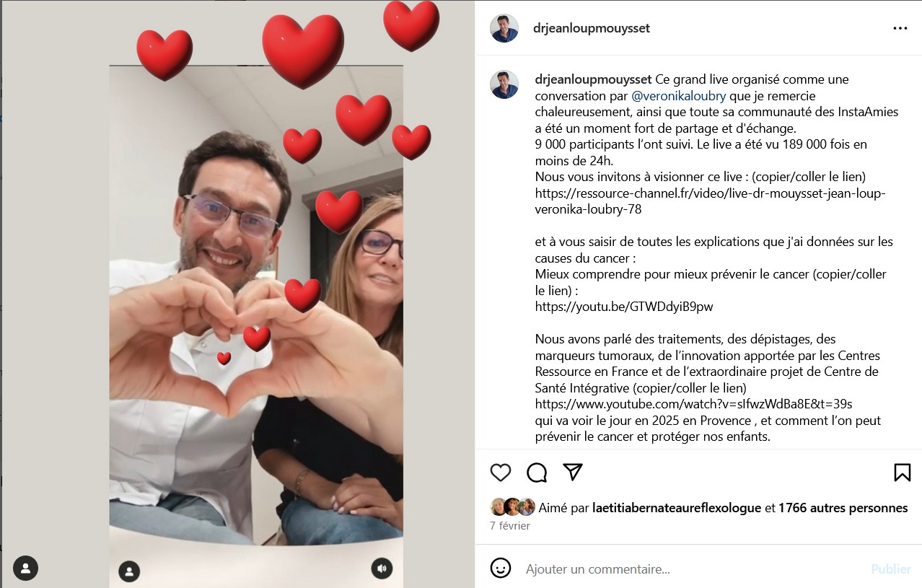922x588 pixels.
Task: Open drjeanloupmouysset header profile picture
Action: [x=504, y=28]
